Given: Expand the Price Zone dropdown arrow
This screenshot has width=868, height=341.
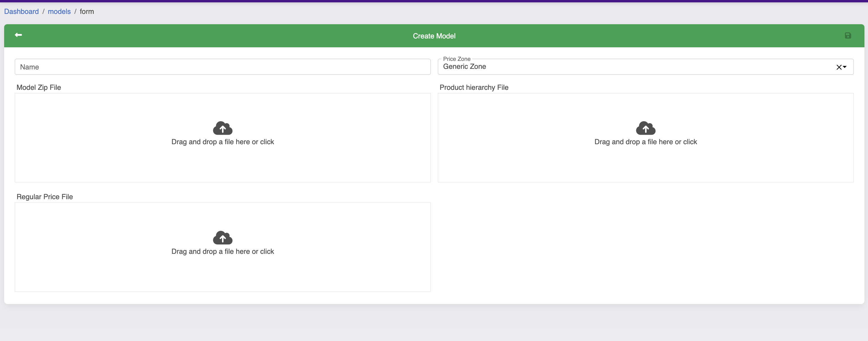Looking at the screenshot, I should (845, 67).
